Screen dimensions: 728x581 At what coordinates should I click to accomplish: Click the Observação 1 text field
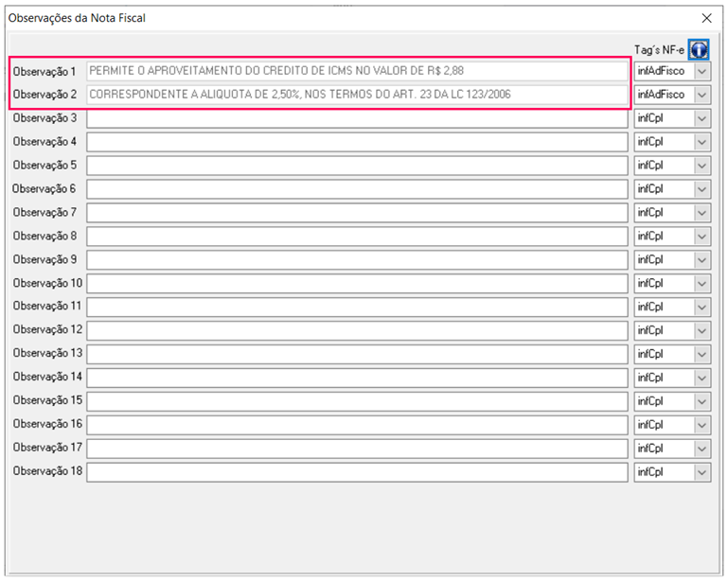click(x=357, y=71)
